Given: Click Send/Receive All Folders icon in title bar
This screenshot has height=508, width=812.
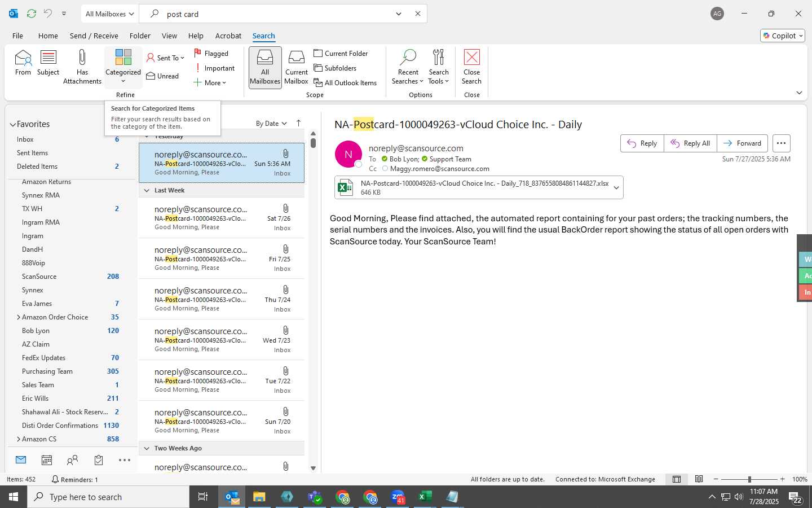Looking at the screenshot, I should coord(32,14).
